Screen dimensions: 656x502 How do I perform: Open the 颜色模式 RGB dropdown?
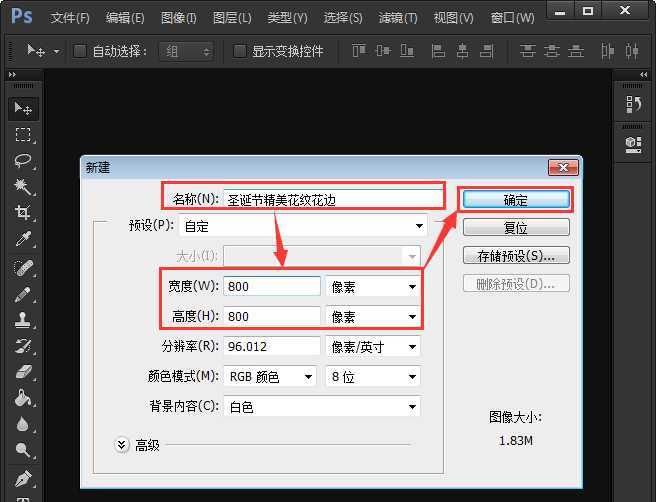tap(271, 377)
